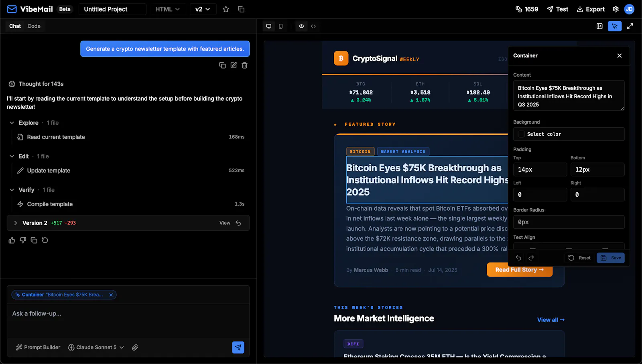The width and height of the screenshot is (642, 364).
Task: Show preview mode with eye icon
Action: coord(301,26)
